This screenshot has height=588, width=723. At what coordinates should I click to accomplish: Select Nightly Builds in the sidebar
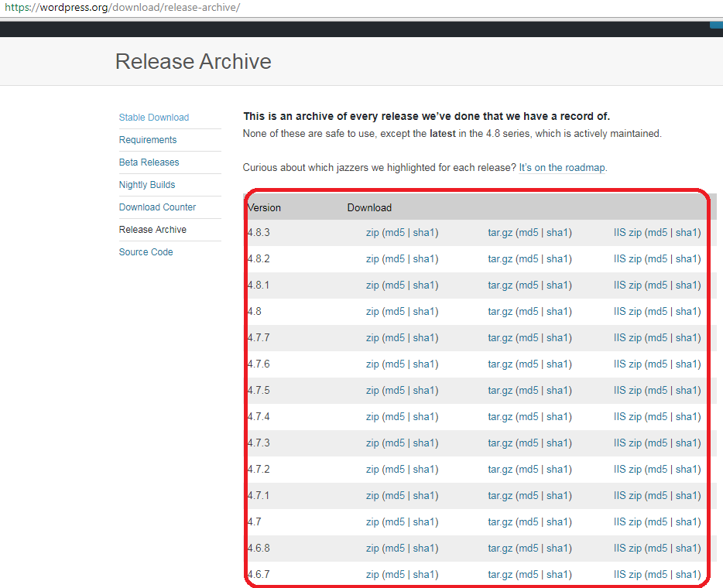[146, 185]
